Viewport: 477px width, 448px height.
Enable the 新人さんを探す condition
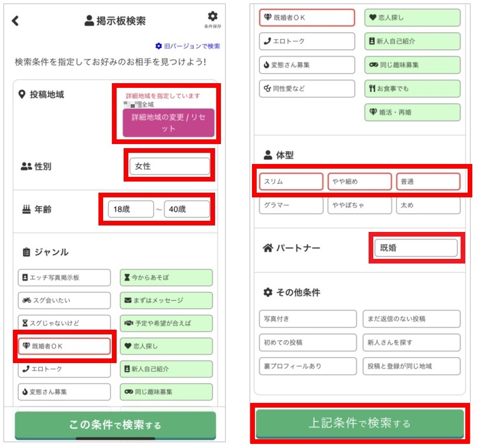411,343
